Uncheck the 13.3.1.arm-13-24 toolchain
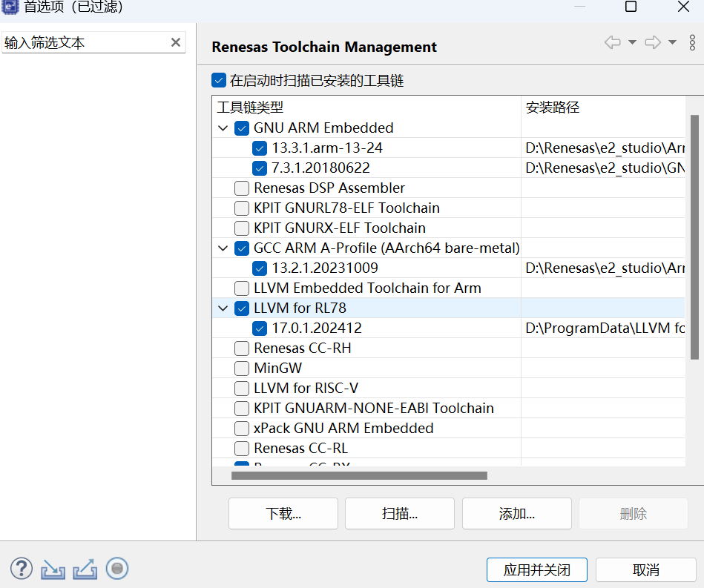 (x=260, y=148)
